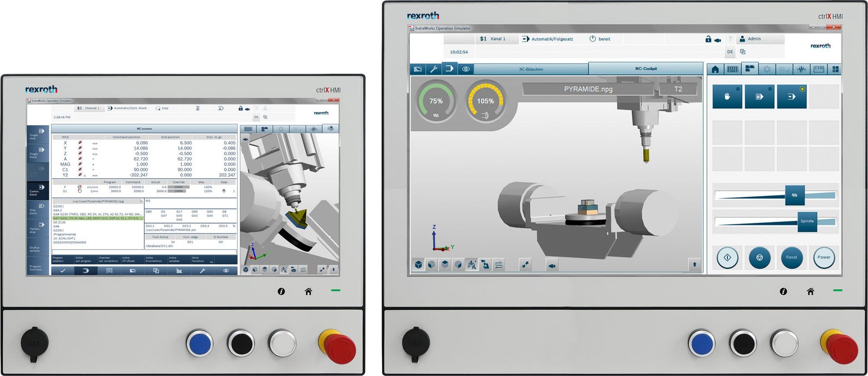
Task: Adjust the Spindle override slider
Action: (807, 221)
